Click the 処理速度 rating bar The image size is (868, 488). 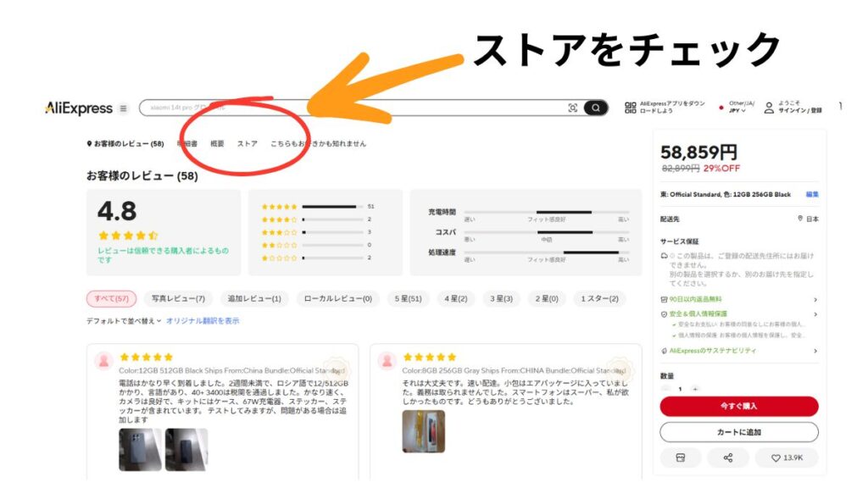[547, 252]
